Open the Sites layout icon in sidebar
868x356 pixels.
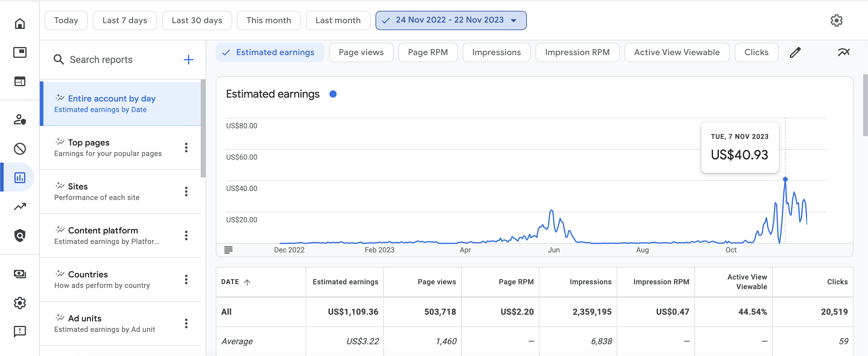(20, 81)
